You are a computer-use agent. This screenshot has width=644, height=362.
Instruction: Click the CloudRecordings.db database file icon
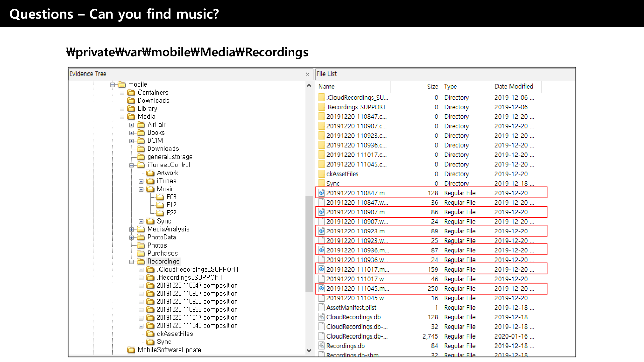(x=321, y=317)
